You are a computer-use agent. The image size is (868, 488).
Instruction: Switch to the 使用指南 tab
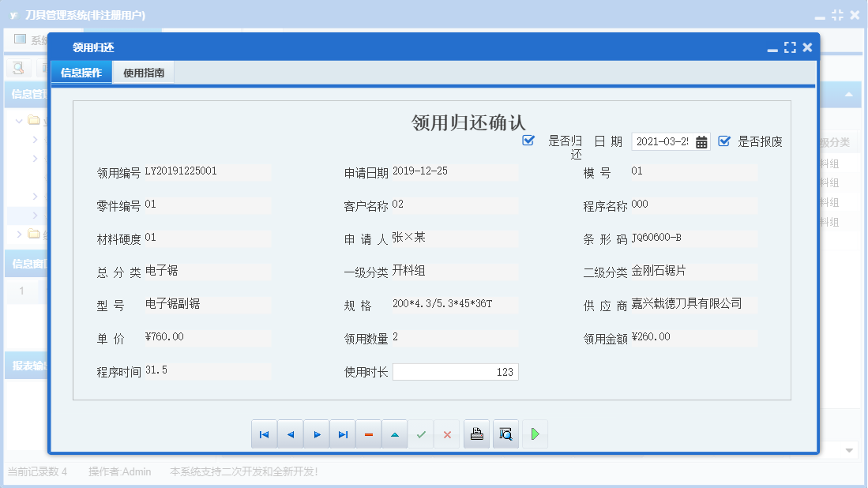pos(144,73)
